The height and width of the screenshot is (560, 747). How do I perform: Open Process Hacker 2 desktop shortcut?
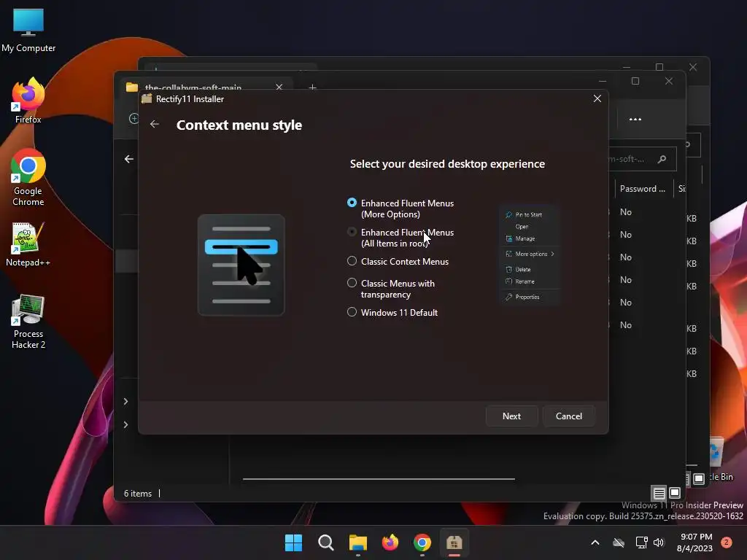point(28,322)
